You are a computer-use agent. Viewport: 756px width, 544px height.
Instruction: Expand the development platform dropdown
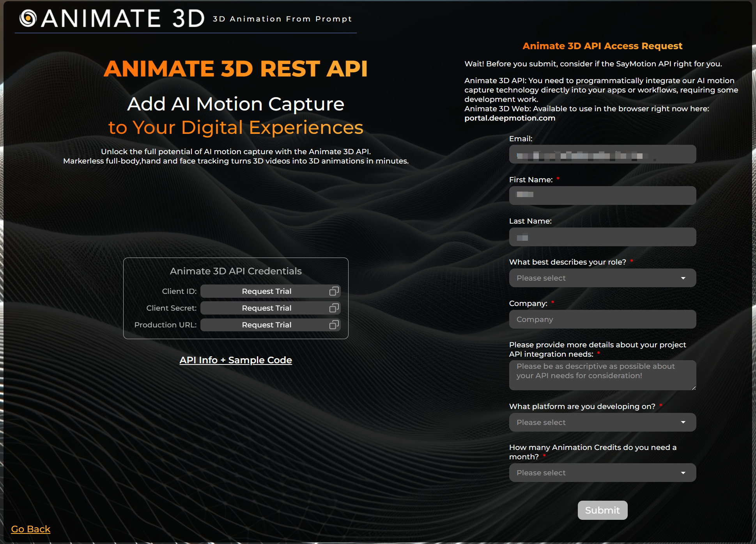click(683, 422)
